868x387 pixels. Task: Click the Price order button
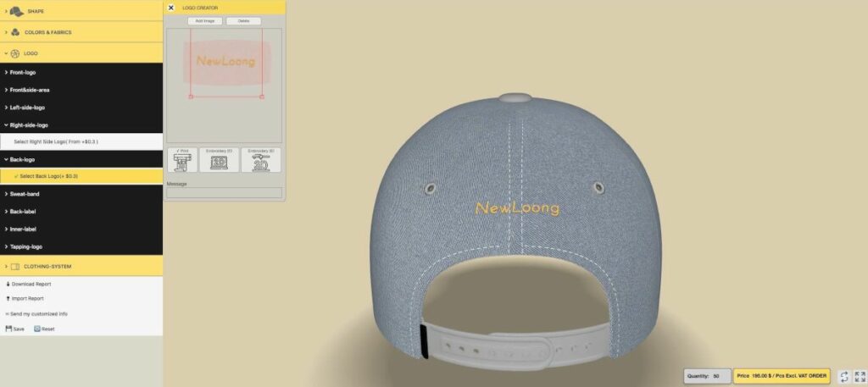(782, 376)
